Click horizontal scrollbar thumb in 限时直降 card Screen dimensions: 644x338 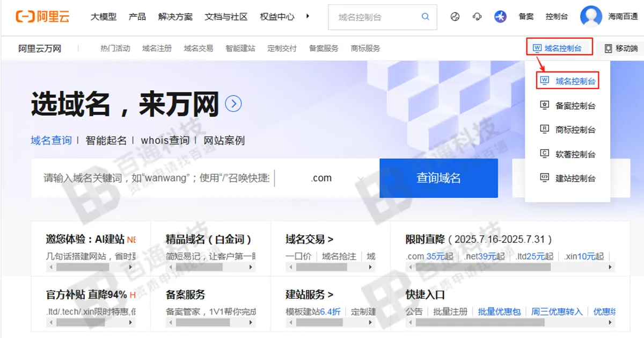click(483, 267)
